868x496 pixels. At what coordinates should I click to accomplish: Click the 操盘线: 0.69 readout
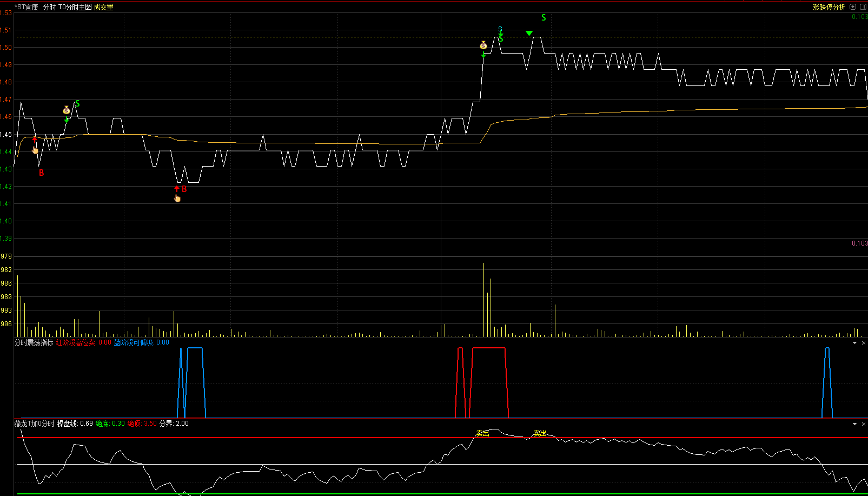coord(75,424)
